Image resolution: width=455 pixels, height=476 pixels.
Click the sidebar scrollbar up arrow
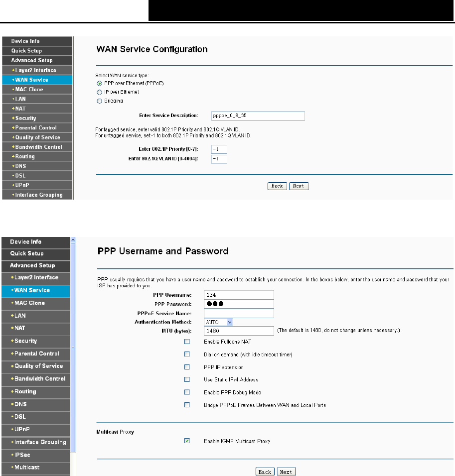73,240
